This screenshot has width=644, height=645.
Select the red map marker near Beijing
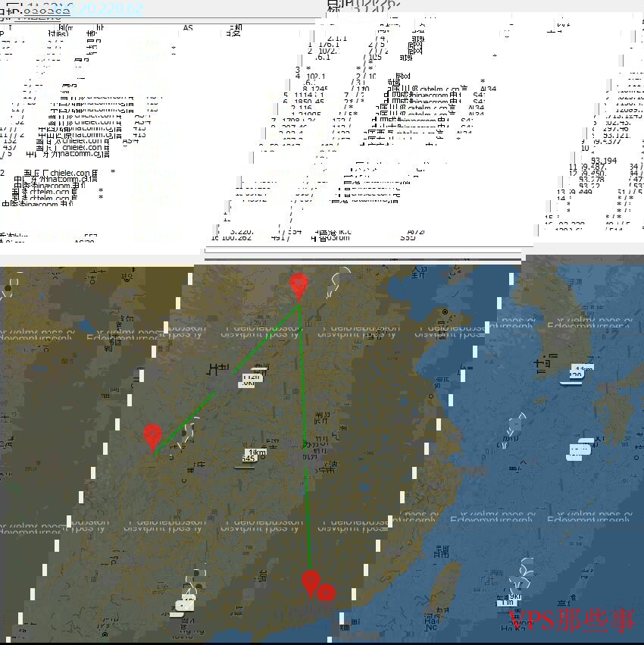point(299,284)
